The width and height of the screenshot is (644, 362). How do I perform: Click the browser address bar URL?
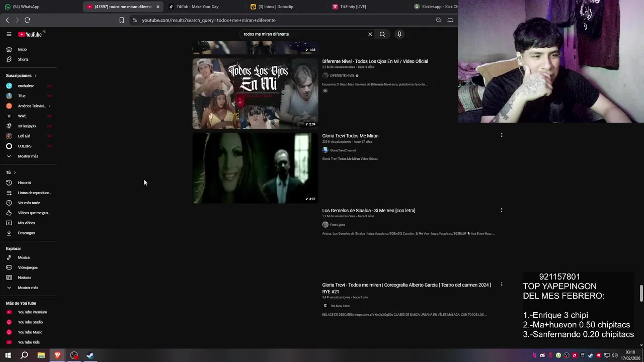(x=208, y=20)
